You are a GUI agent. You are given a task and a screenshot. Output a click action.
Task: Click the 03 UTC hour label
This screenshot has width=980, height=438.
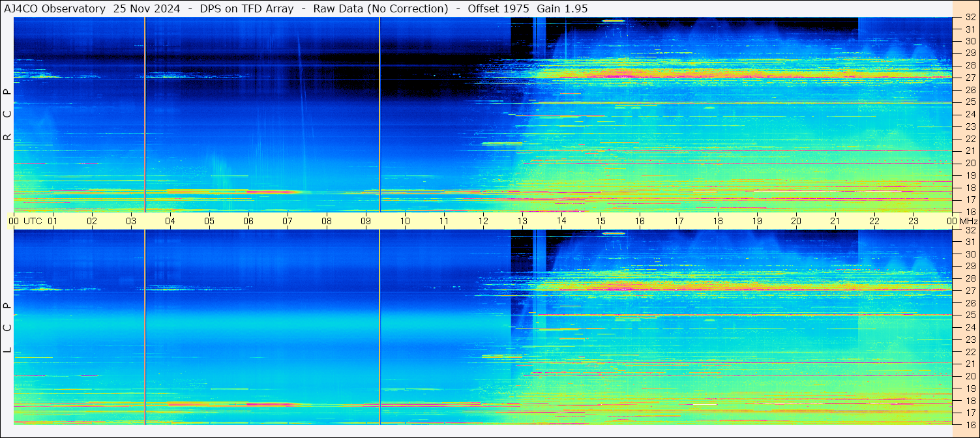click(131, 221)
